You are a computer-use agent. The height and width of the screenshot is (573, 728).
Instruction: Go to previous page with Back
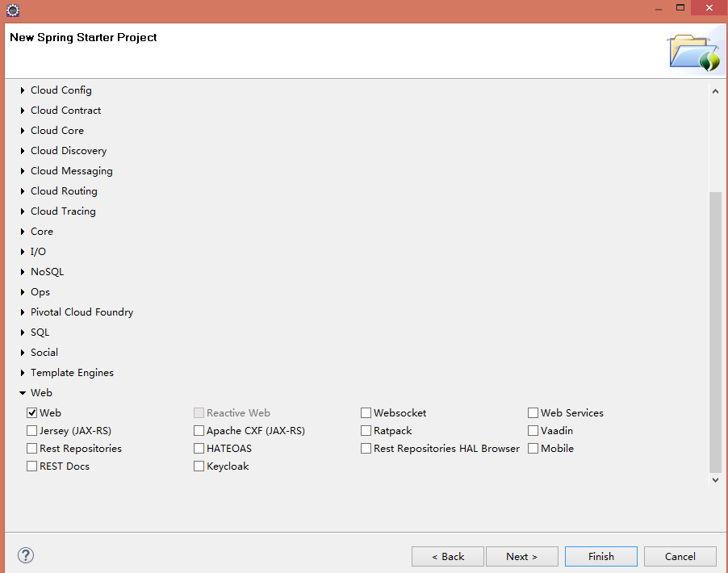pos(448,556)
